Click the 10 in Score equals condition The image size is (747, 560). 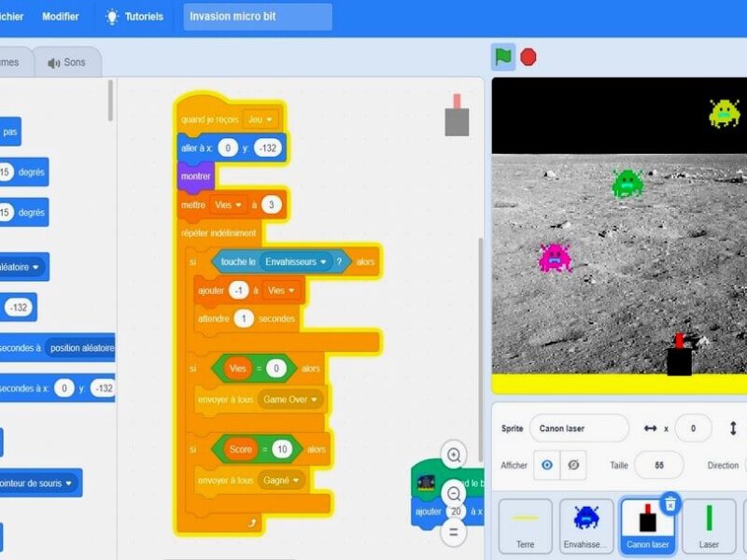282,450
